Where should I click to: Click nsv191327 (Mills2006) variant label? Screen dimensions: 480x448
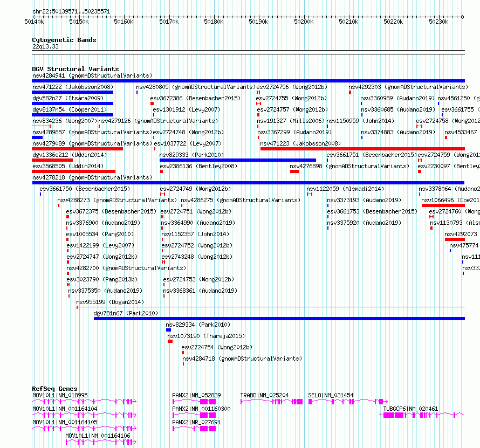(291, 121)
